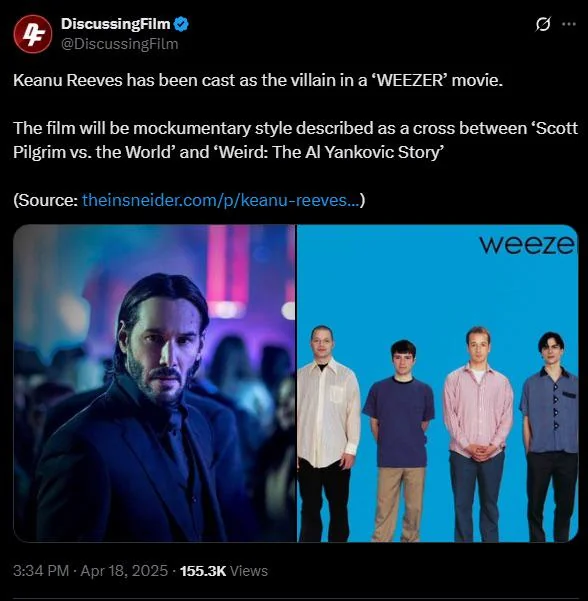Click the 155.3K Views count
Viewport: 588px width, 601px height.
click(x=224, y=571)
